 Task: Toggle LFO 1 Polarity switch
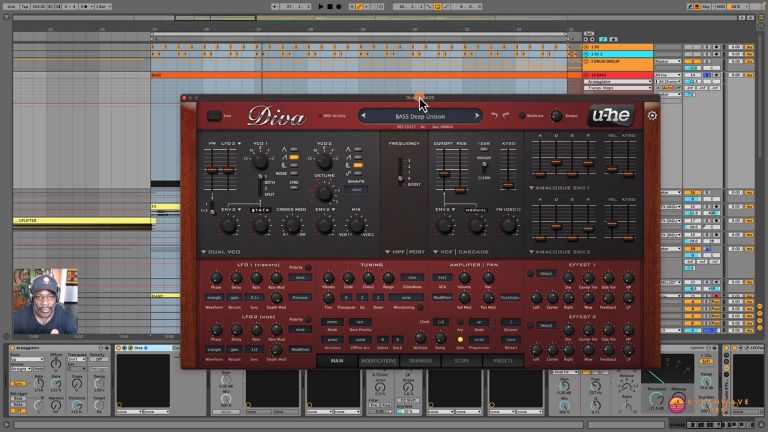click(308, 267)
